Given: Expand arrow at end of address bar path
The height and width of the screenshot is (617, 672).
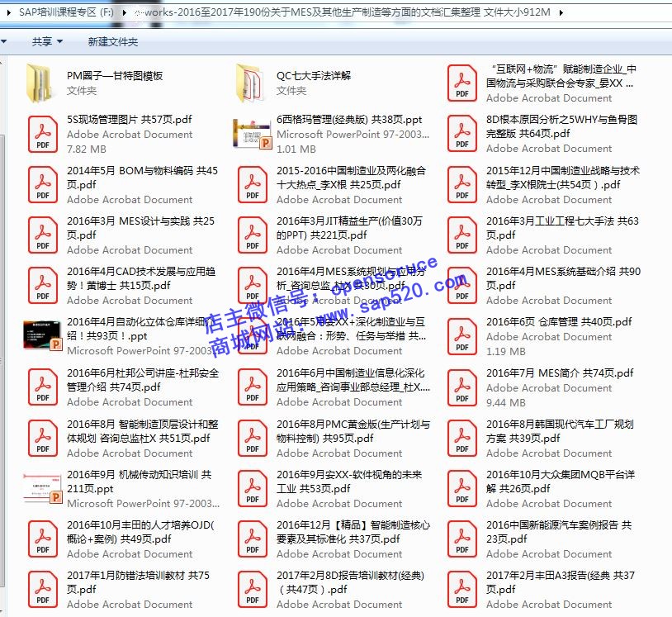Looking at the screenshot, I should click(561, 12).
